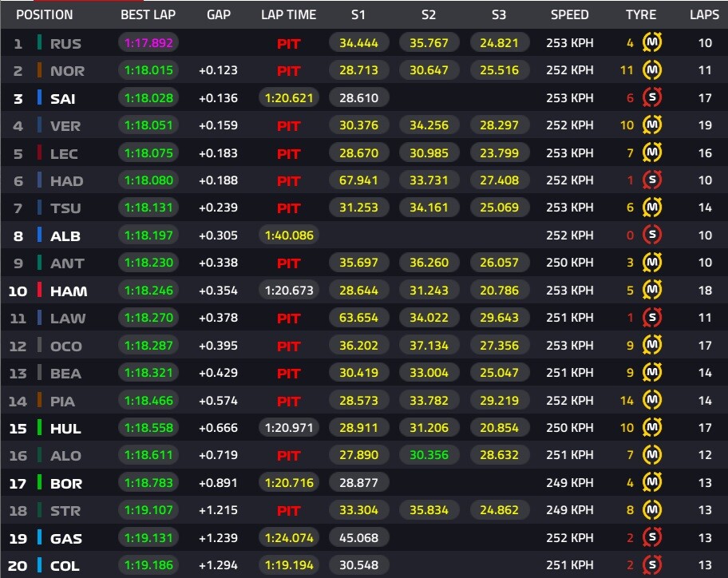This screenshot has height=578, width=728.
Task: Click the red team color bar beside LEC
Action: [39, 153]
